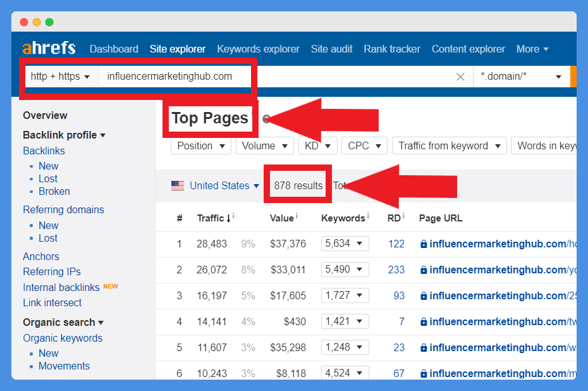Open the http + https protocol dropdown
Viewport: 588px width, 391px height.
coord(62,76)
